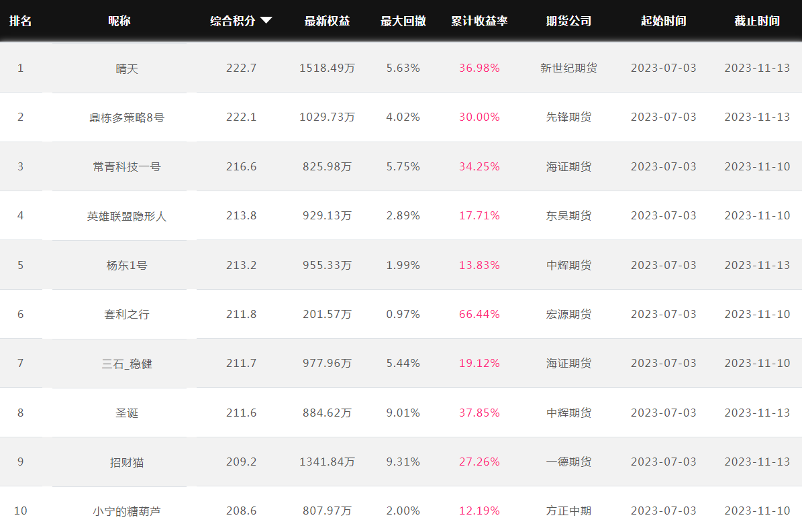Viewport: 802px width, 532px height.
Task: Select the equity value 955.33万
Action: click(328, 265)
